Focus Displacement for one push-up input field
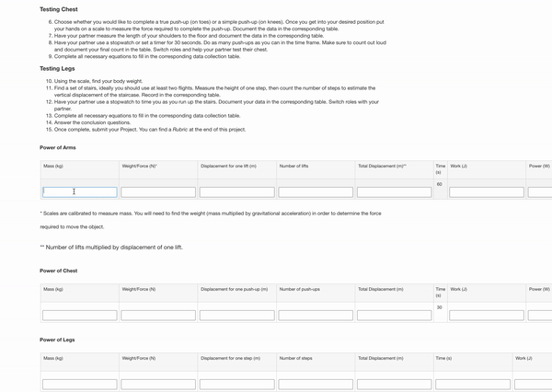Screen dimensions: 552x392 (237, 316)
